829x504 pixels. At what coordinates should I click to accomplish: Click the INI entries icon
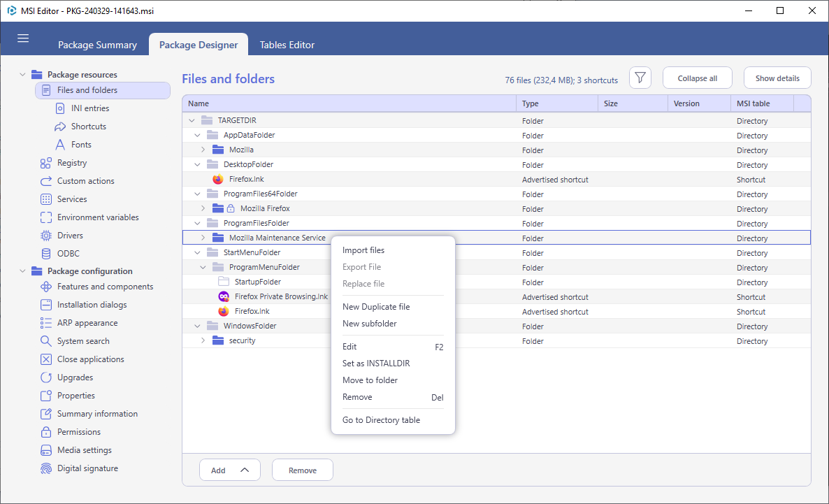point(60,108)
